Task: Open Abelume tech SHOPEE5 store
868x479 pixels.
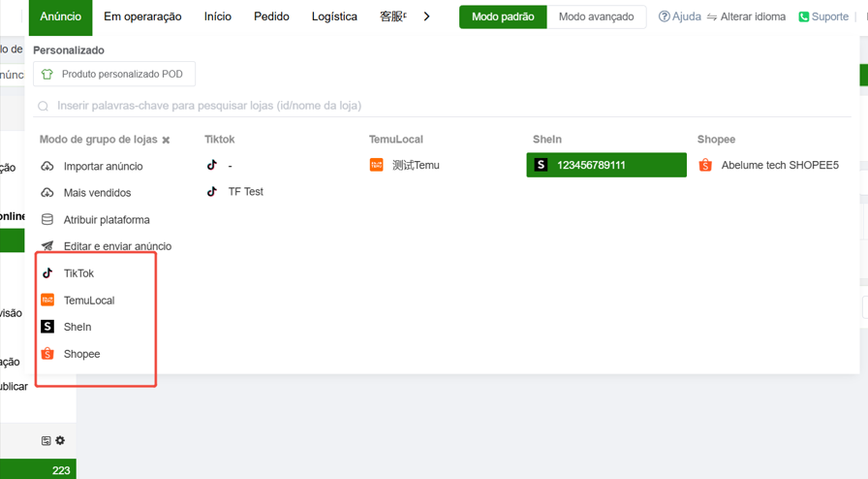Action: tap(779, 166)
